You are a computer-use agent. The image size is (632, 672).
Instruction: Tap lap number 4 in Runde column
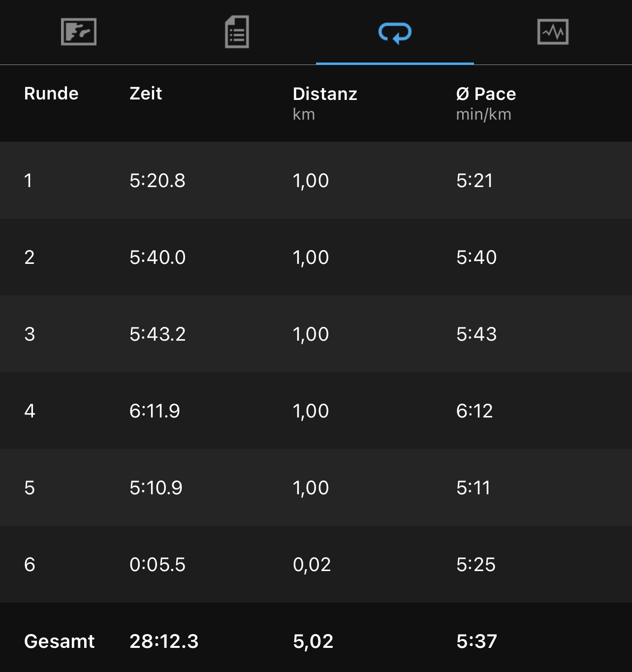[x=30, y=411]
